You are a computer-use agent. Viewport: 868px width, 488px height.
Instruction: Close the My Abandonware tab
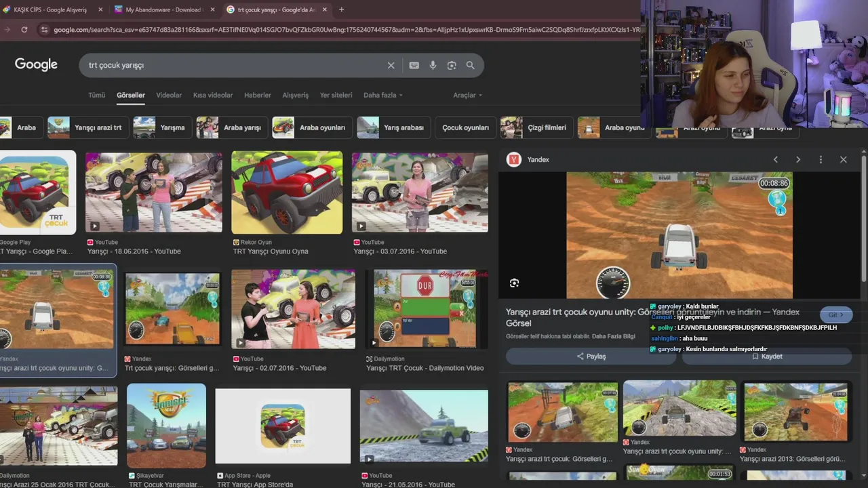click(x=212, y=9)
